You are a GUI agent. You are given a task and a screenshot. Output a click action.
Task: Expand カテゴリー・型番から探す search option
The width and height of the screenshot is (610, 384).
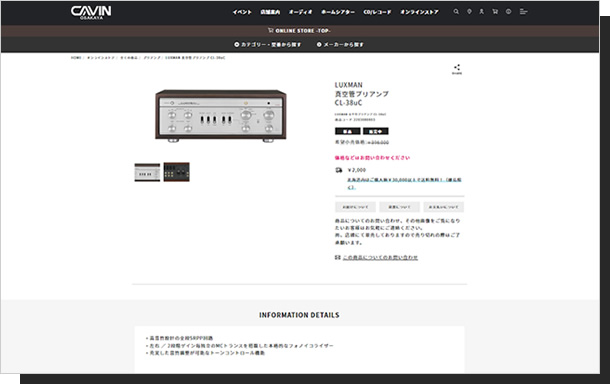[268, 44]
